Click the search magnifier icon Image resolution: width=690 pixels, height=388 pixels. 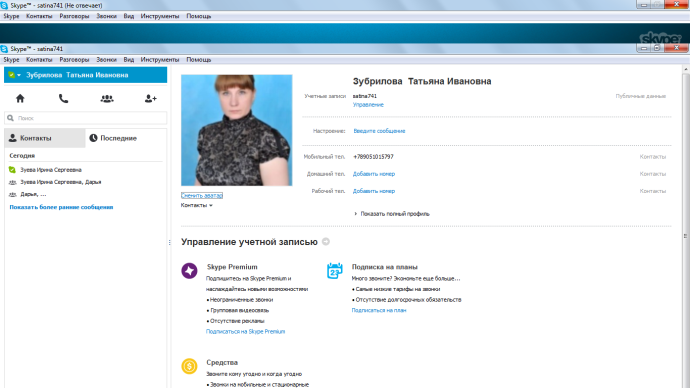coord(11,118)
